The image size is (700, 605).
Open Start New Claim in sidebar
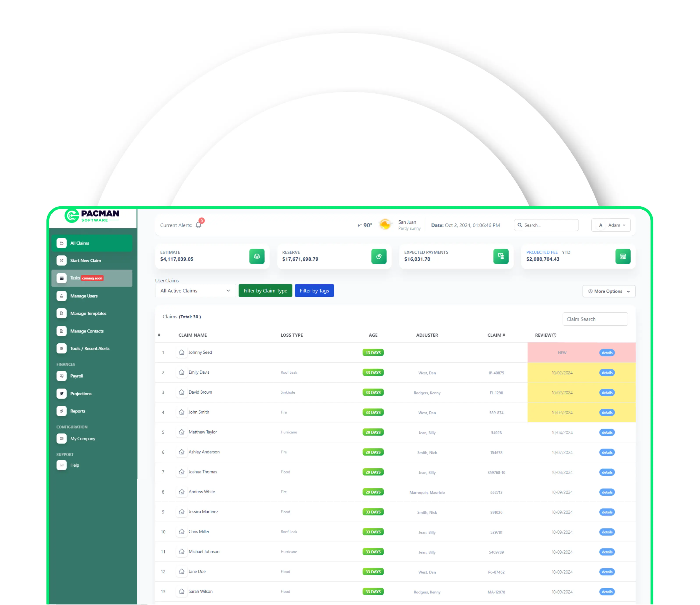click(x=85, y=261)
